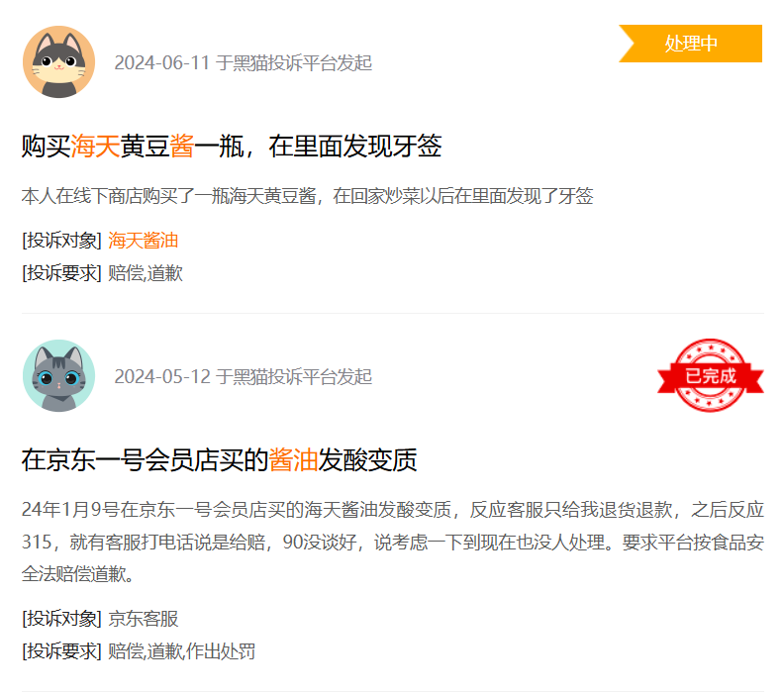This screenshot has width=784, height=694.
Task: Click the [投诉对象] label in first complaint
Action: pyautogui.click(x=61, y=241)
